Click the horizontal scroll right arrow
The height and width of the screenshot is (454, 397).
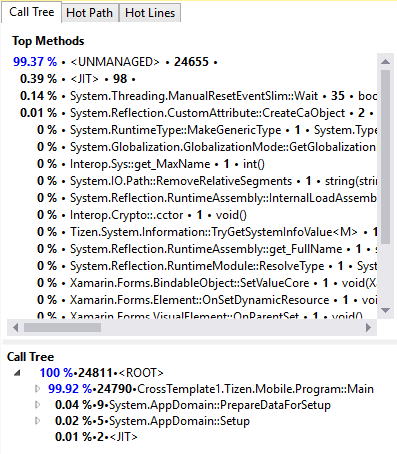click(368, 328)
